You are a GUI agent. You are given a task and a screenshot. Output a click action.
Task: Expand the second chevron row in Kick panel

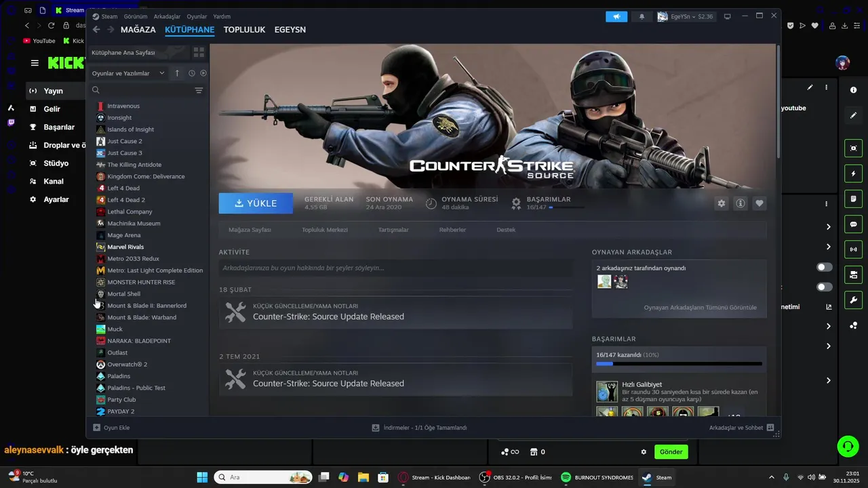[828, 247]
